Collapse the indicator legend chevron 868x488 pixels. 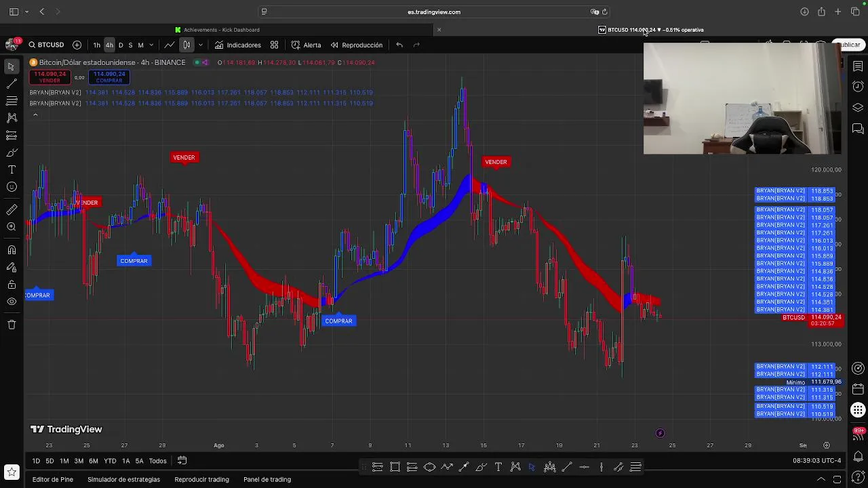(x=35, y=115)
